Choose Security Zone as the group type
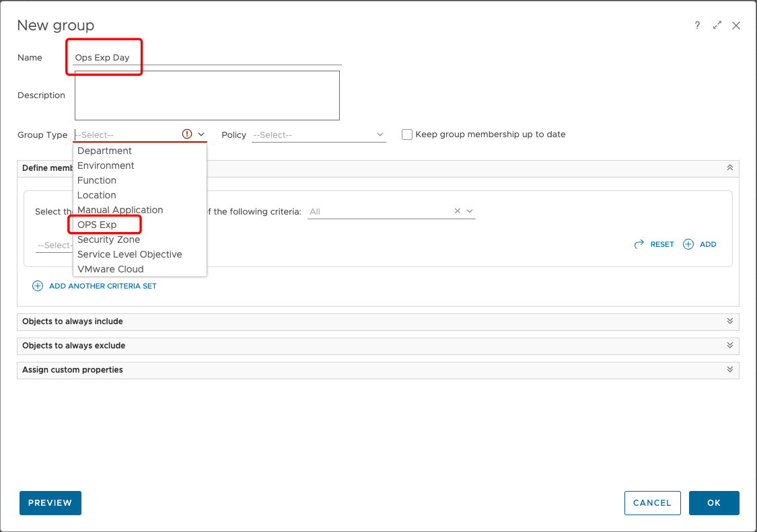Screen dimensions: 757x532 point(108,239)
